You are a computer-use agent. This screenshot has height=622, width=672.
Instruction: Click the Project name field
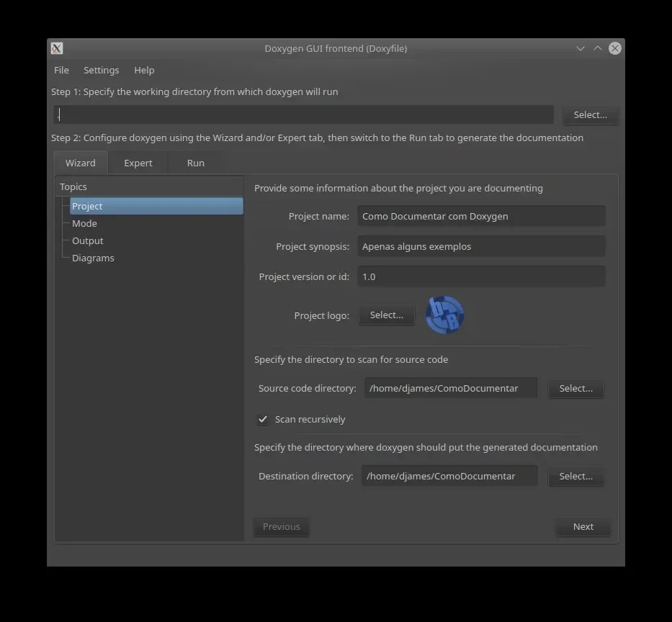(481, 216)
